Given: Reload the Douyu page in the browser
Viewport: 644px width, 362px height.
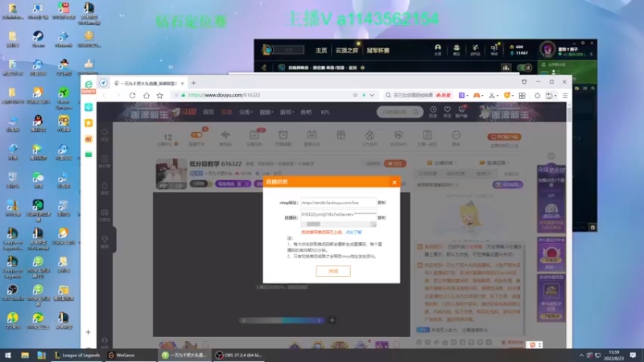Looking at the screenshot, I should tap(132, 95).
